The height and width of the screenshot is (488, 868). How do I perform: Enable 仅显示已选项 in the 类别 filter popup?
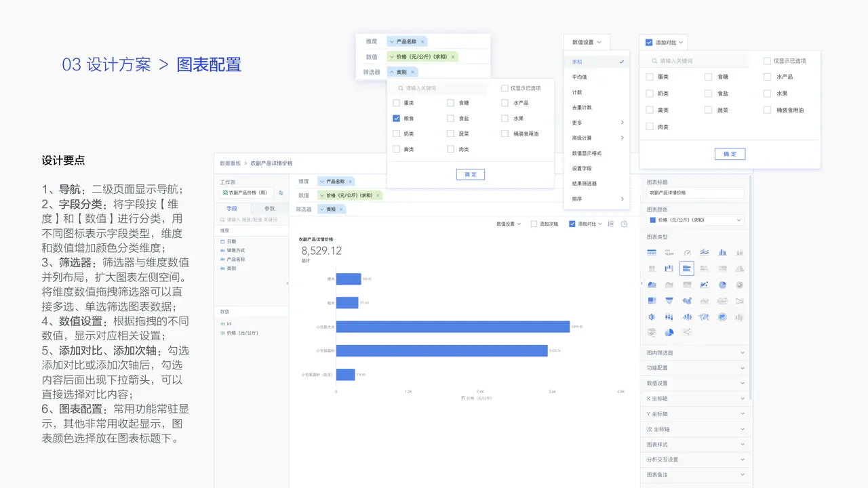coord(505,88)
